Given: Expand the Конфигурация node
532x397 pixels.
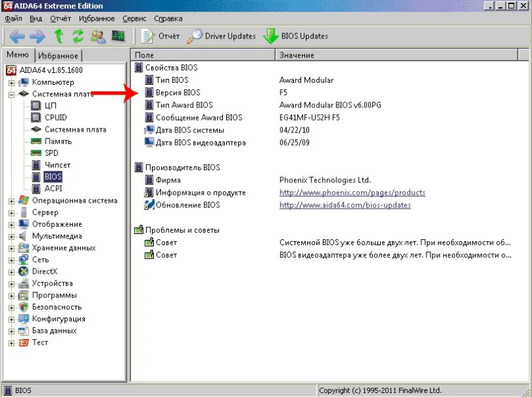Looking at the screenshot, I should 11,319.
